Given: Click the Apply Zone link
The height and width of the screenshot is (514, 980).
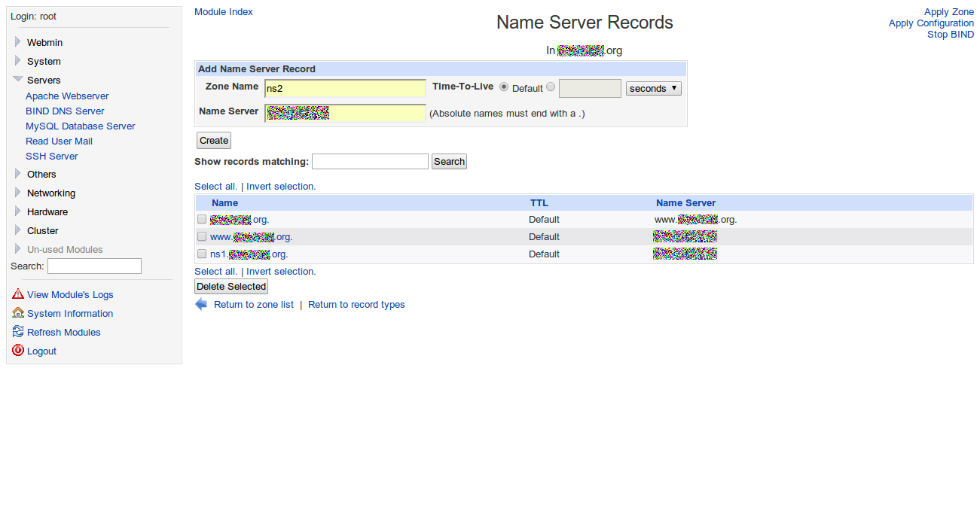Looking at the screenshot, I should (x=948, y=12).
